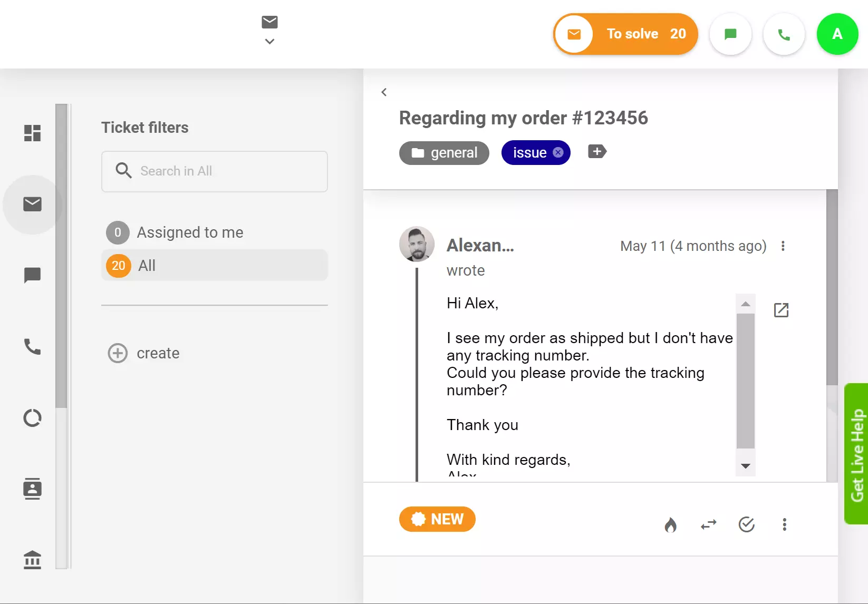Transfer the ticket using the arrows icon
The image size is (868, 604).
[x=708, y=524]
